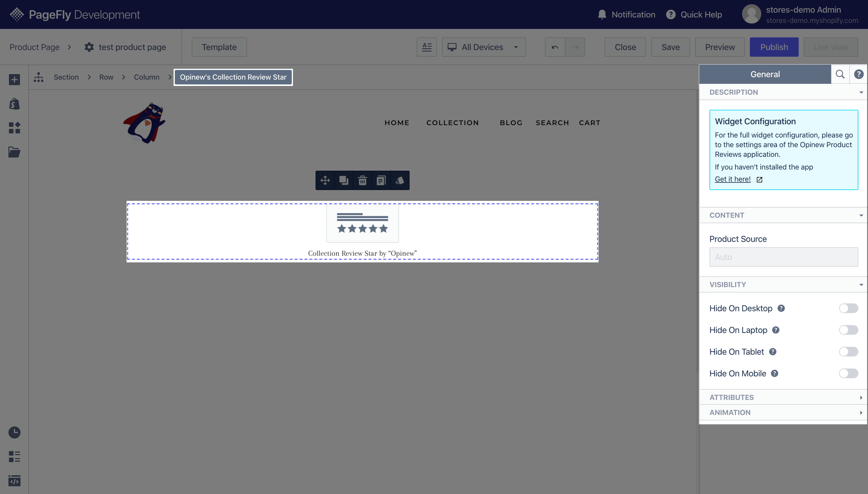Image resolution: width=868 pixels, height=494 pixels.
Task: Click the Hide On Laptop help icon
Action: [x=776, y=330]
